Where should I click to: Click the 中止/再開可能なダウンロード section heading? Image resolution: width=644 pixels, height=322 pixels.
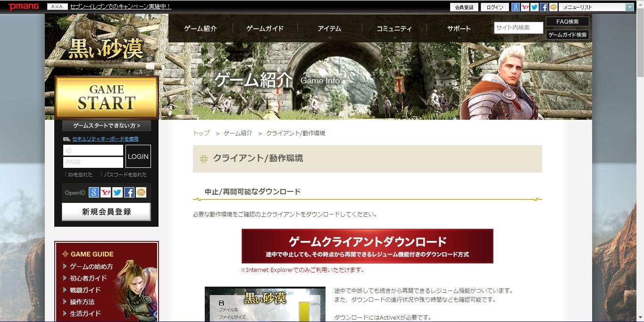point(253,192)
